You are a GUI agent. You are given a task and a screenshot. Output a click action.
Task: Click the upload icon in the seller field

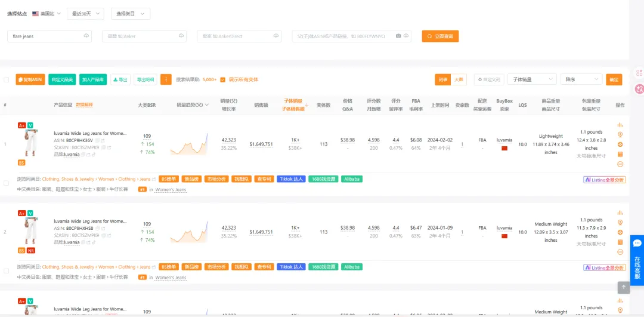pos(276,36)
